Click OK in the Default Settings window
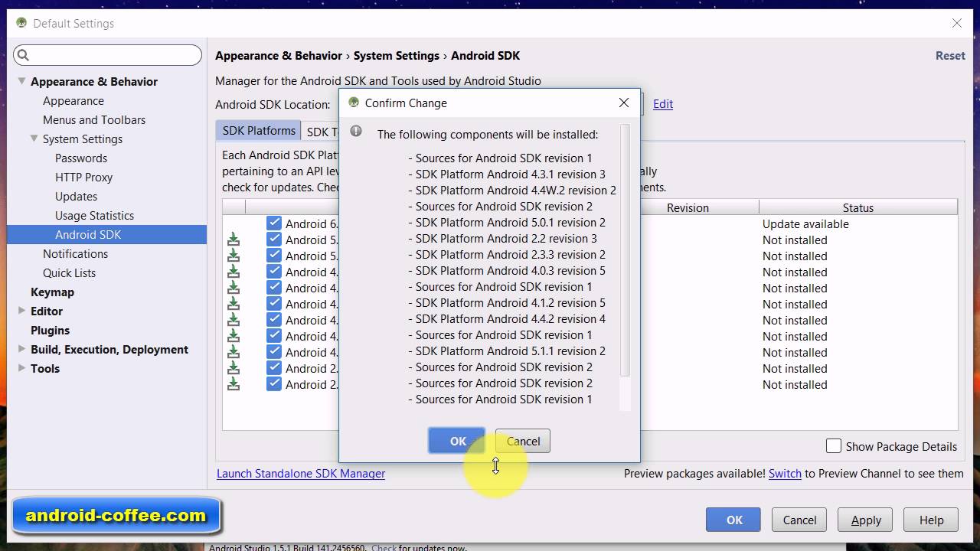This screenshot has width=980, height=551. (x=734, y=520)
